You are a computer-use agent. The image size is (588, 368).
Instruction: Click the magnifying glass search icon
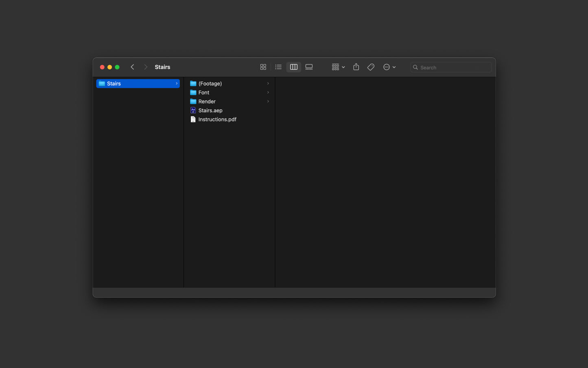coord(415,67)
